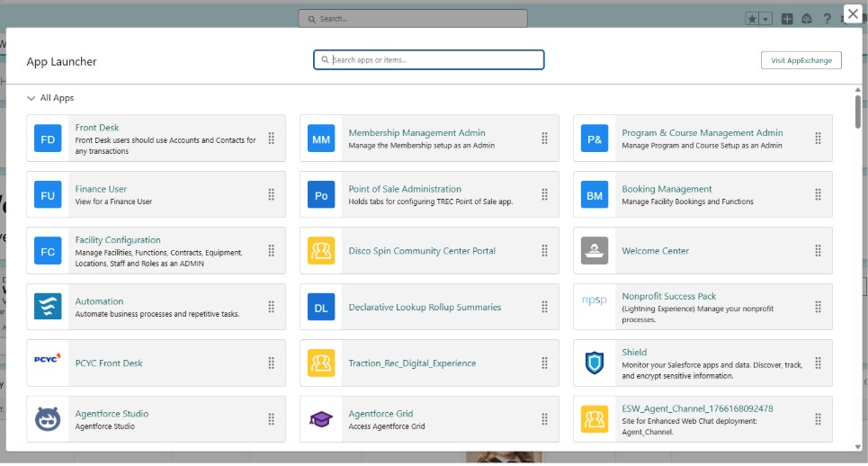Click the Agentforce Grid graduation cap icon
The width and height of the screenshot is (868, 466).
coord(321,419)
